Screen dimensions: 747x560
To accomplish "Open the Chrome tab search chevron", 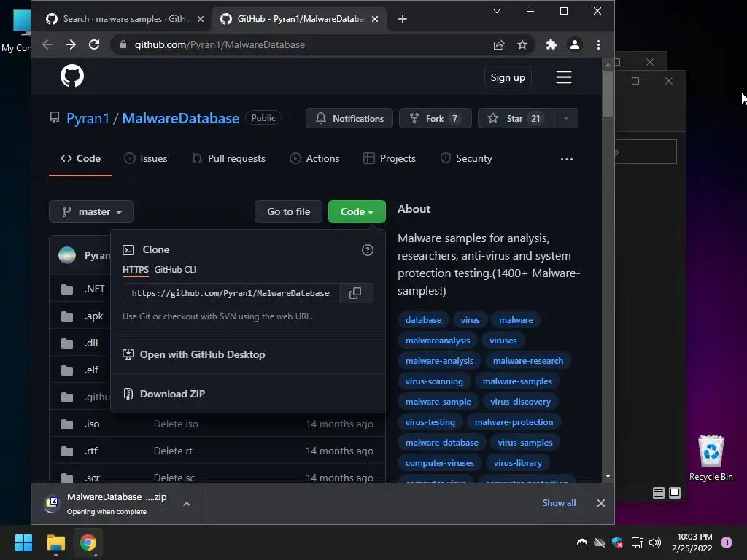I will pos(496,11).
